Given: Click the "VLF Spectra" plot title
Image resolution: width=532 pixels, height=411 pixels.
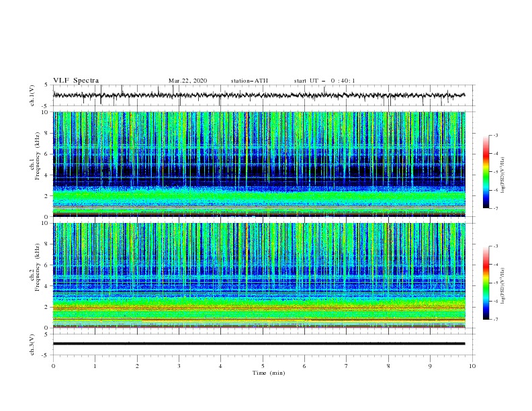Looking at the screenshot, I should point(76,81).
